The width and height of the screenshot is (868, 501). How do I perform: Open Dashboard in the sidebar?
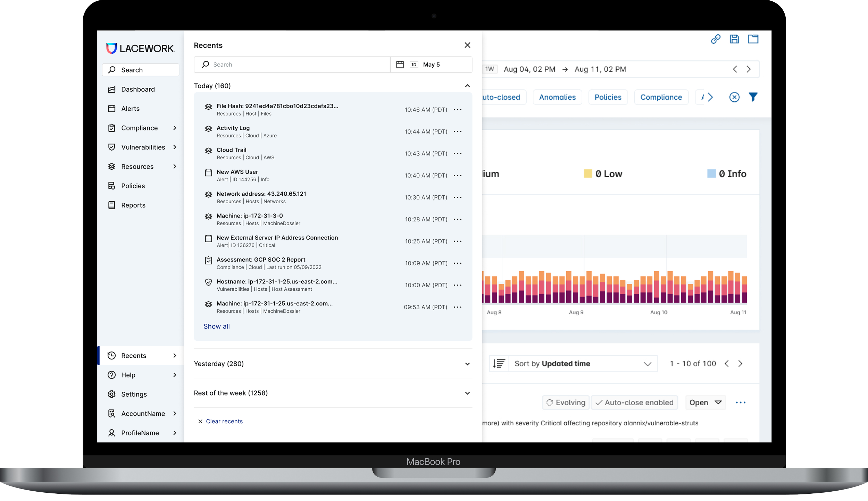[x=138, y=89]
